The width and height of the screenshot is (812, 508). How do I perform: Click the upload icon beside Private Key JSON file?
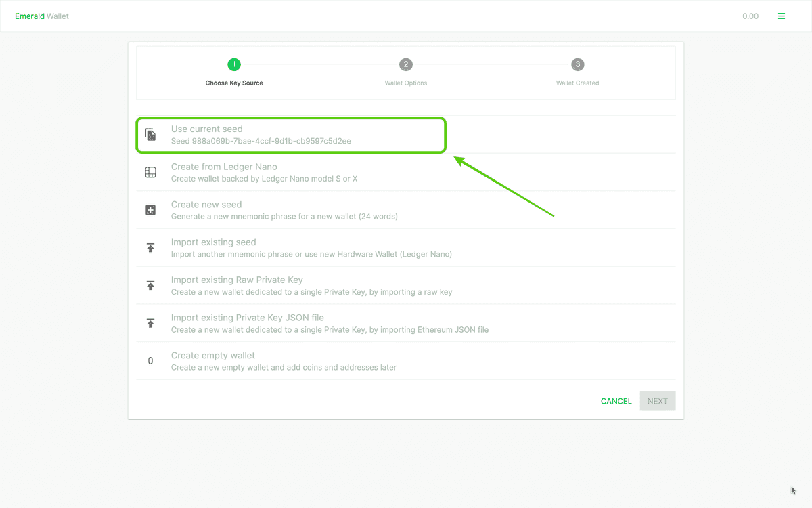150,323
